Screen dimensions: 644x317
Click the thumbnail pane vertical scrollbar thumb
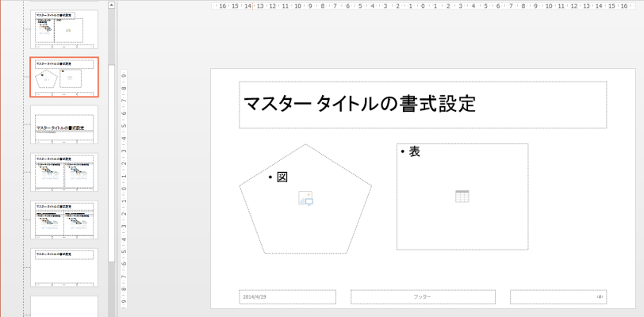[111, 163]
